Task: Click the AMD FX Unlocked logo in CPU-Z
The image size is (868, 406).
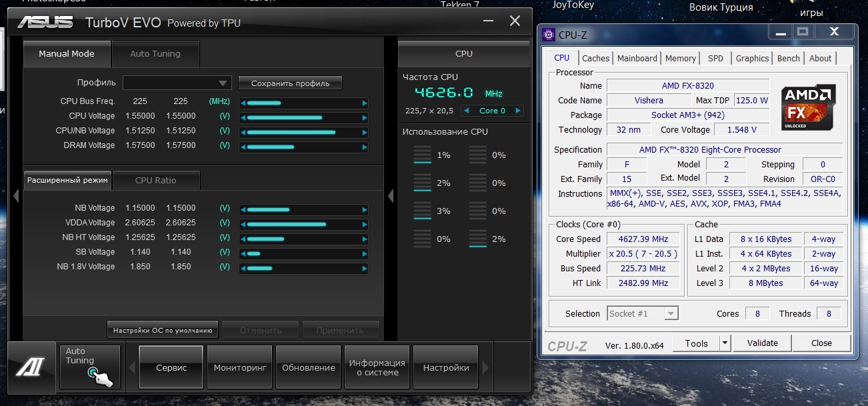Action: [x=809, y=108]
